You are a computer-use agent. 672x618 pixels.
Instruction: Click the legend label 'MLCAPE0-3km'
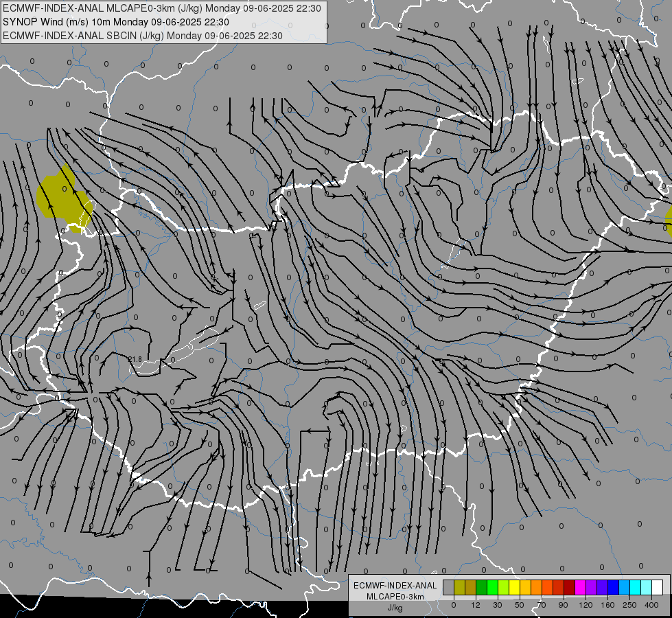tap(395, 597)
